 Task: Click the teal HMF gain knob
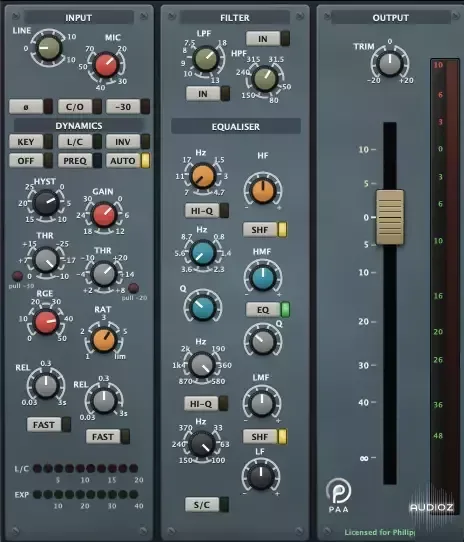(263, 278)
